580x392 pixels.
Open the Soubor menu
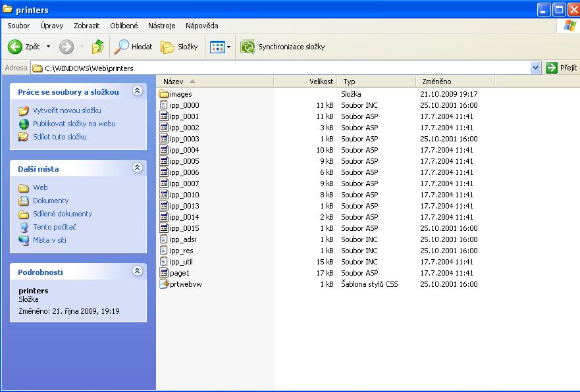[18, 26]
